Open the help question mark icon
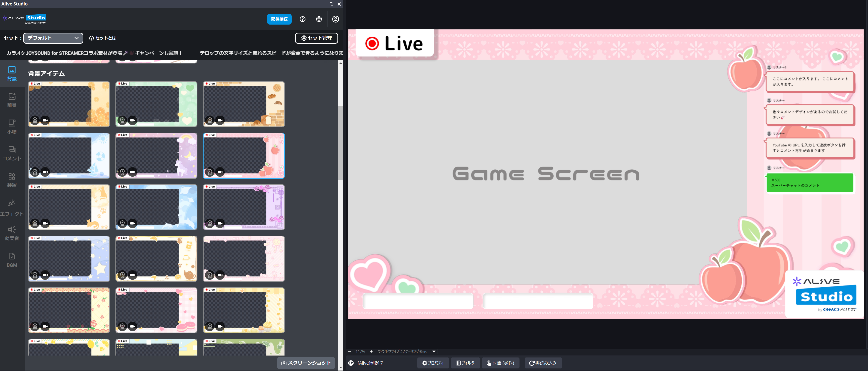Screen dimensions: 868x371 [302, 19]
